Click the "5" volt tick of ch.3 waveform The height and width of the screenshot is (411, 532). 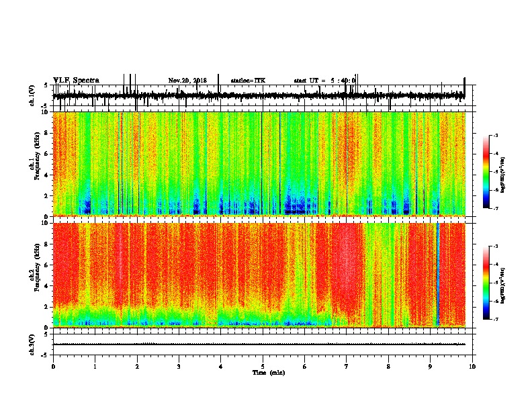click(x=46, y=334)
